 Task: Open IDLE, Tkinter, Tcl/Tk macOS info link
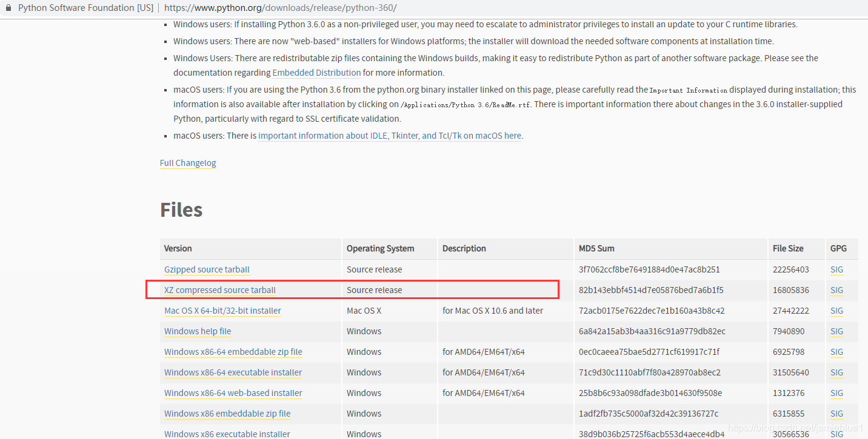pyautogui.click(x=390, y=136)
